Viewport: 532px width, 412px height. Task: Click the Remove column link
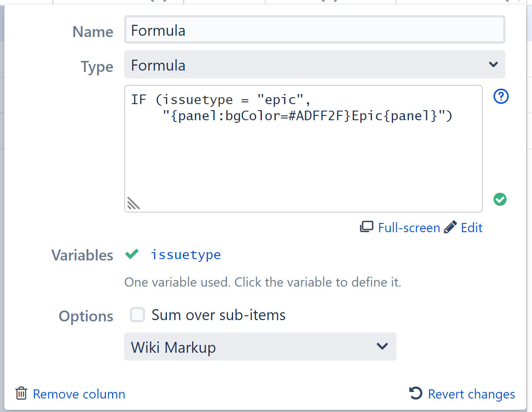click(x=79, y=394)
